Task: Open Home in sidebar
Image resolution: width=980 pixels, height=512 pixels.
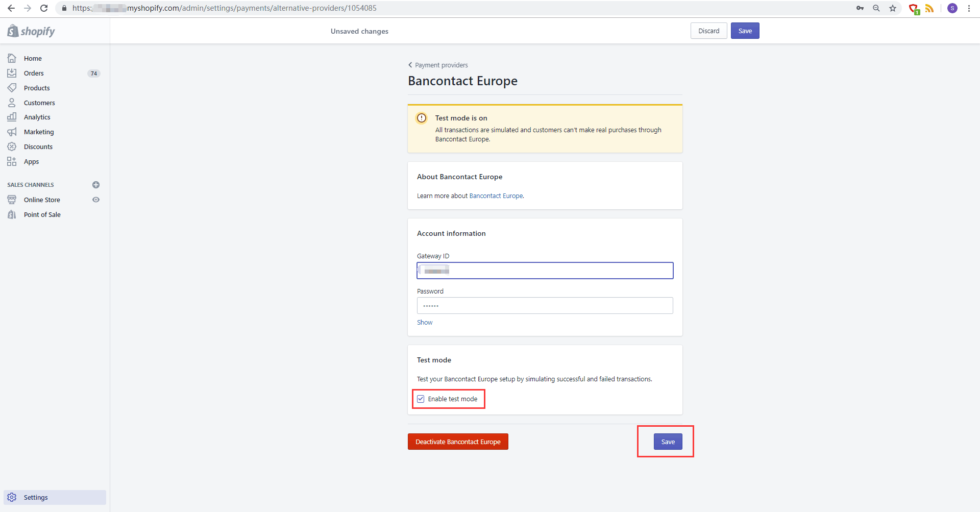Action: coord(33,58)
